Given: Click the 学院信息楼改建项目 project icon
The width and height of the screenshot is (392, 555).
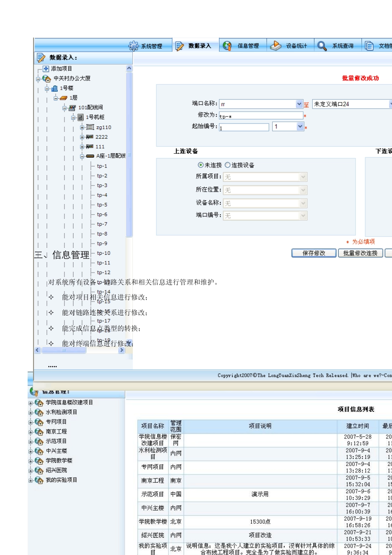Looking at the screenshot, I should click(x=39, y=403).
